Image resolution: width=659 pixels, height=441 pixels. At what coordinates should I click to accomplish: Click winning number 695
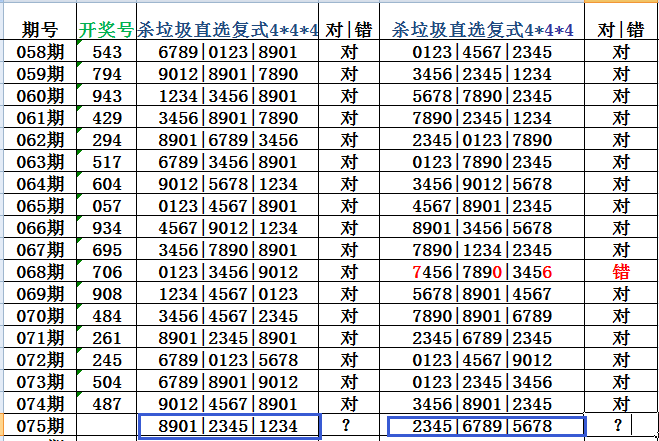(x=106, y=249)
